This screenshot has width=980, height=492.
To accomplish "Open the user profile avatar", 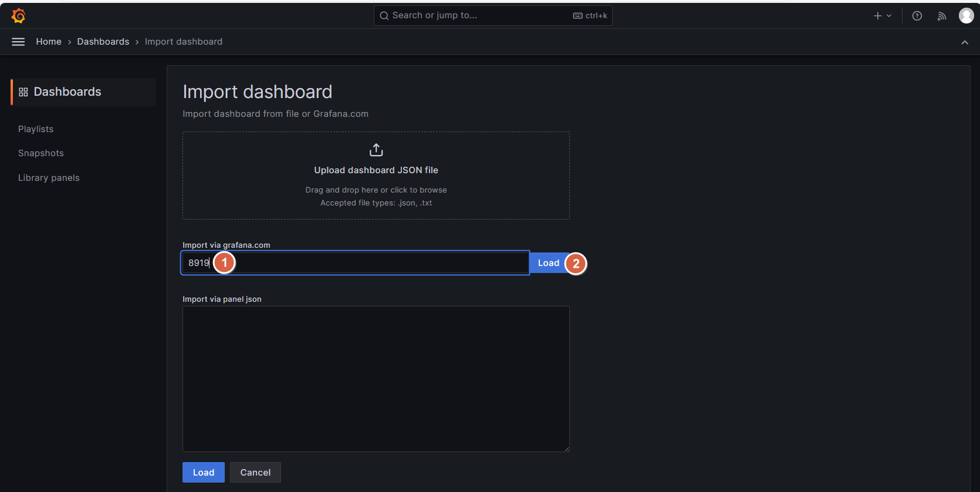I will (x=966, y=16).
